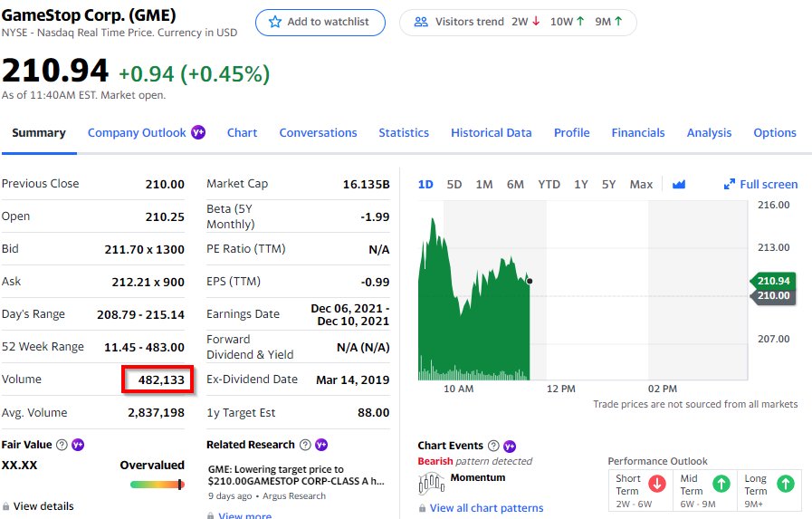Open View details under Fair Value
This screenshot has width=812, height=519.
pos(43,506)
